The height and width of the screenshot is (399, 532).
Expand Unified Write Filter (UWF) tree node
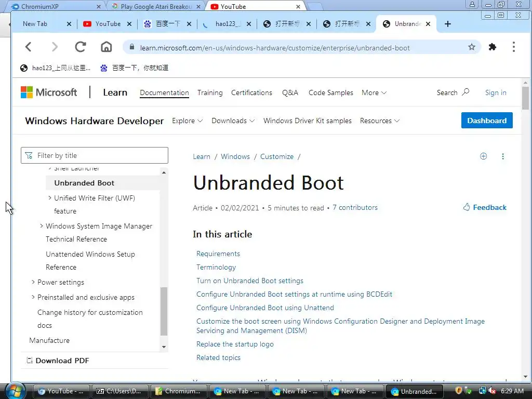49,197
